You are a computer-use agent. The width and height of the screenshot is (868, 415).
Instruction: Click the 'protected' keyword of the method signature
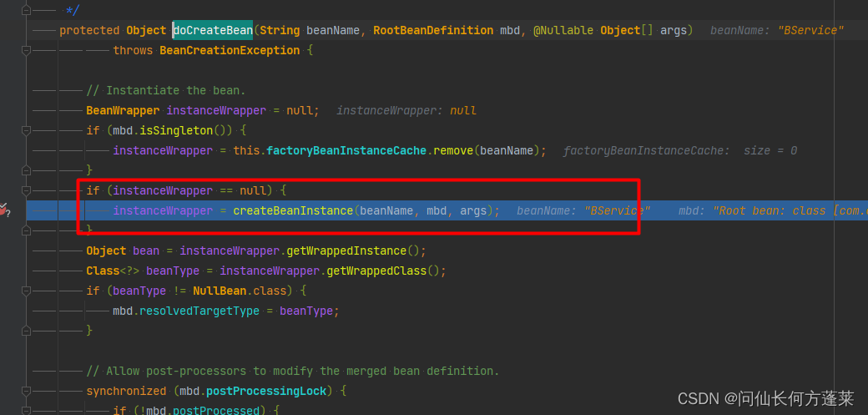pyautogui.click(x=89, y=30)
